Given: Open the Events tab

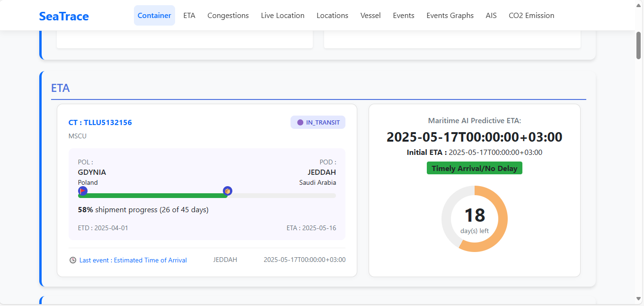Looking at the screenshot, I should 404,15.
